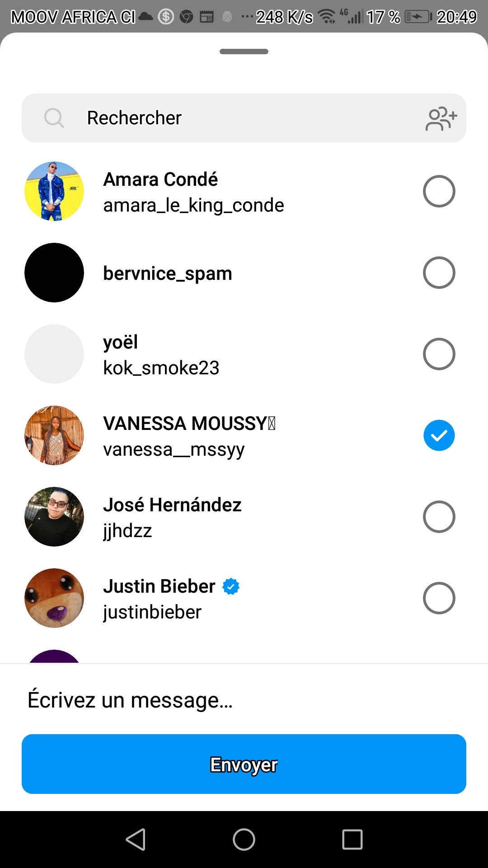Screen dimensions: 488x868
Task: Tap Justin Bieber's verified badge
Action: click(x=231, y=586)
